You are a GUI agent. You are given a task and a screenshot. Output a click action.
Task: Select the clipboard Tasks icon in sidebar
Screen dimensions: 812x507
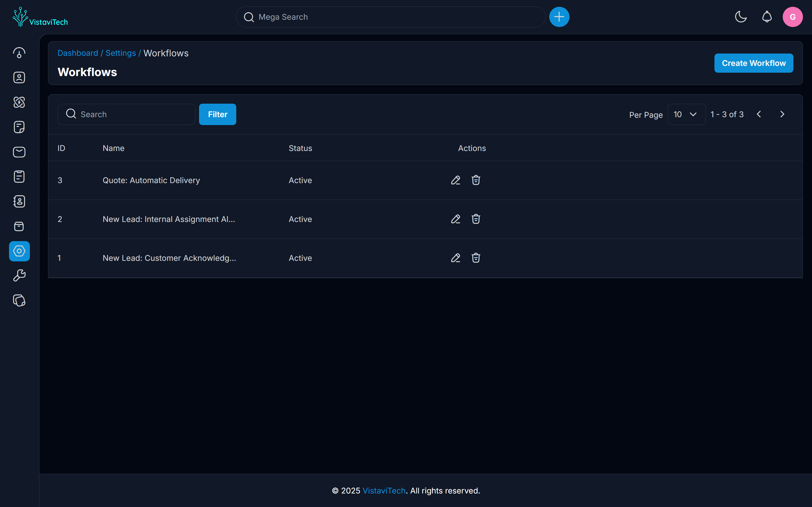coord(19,176)
